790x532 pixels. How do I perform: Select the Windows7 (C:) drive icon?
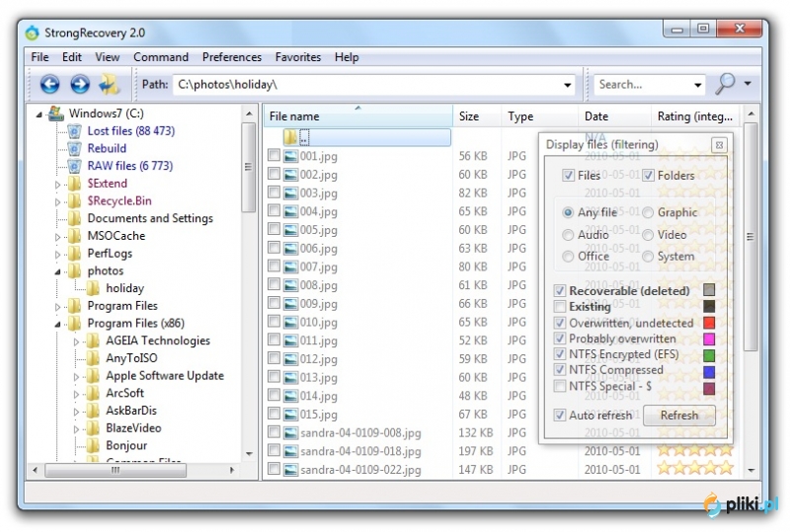tap(55, 114)
